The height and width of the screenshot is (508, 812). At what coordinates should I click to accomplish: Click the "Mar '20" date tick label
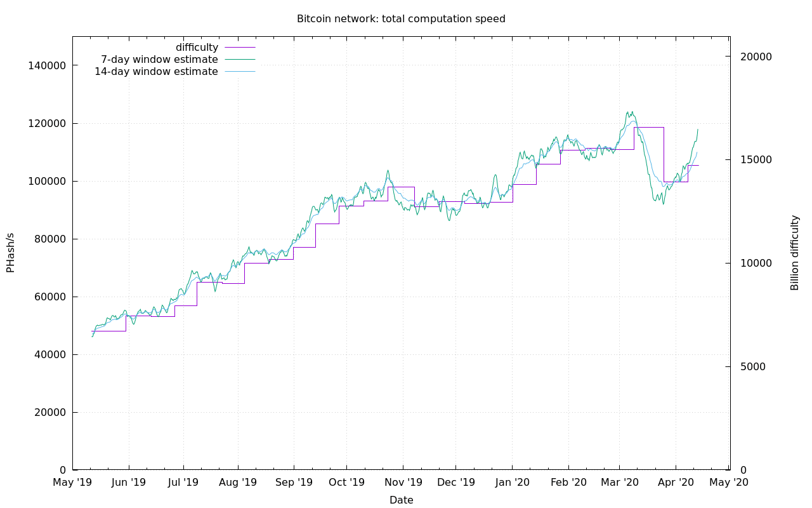(x=620, y=483)
